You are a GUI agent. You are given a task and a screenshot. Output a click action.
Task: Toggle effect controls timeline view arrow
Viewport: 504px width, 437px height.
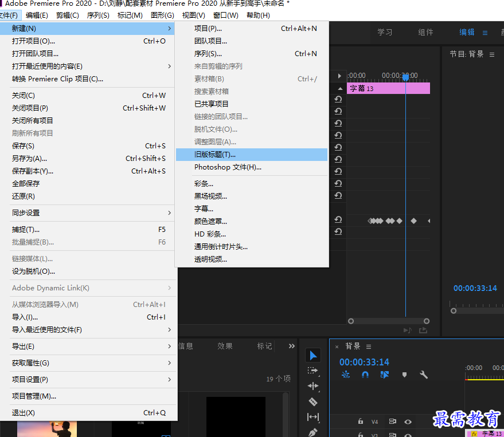[x=339, y=76]
